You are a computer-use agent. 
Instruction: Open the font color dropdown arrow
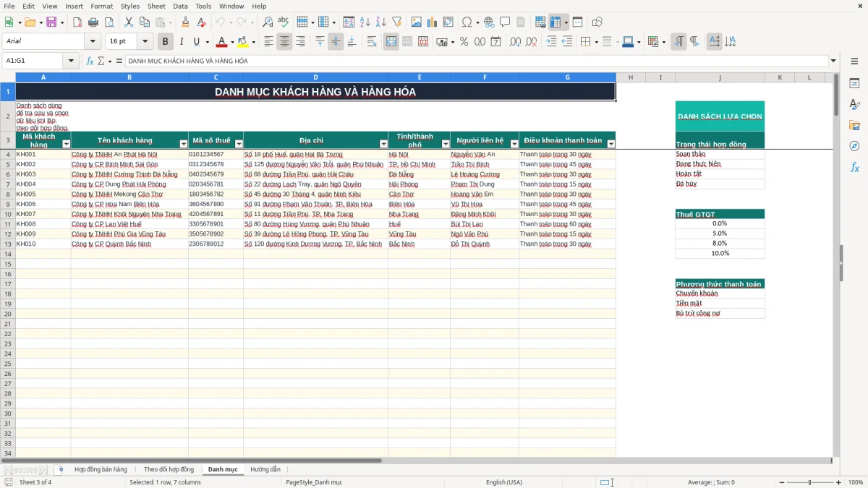point(231,42)
